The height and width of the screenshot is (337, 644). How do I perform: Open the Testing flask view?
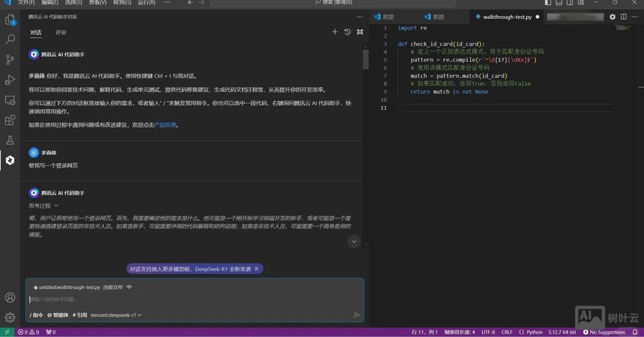(10, 140)
